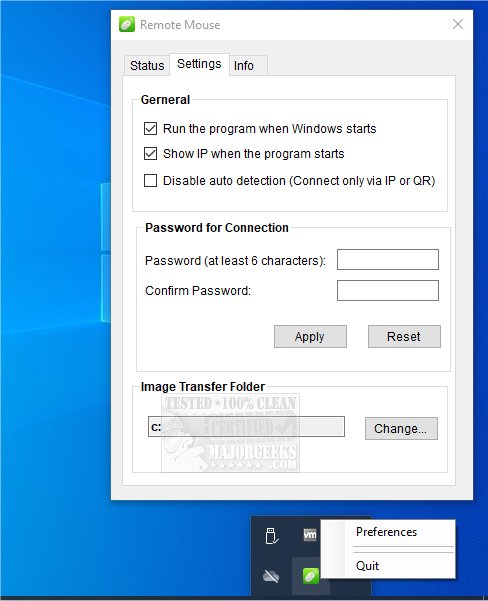488x601 pixels.
Task: Select the Settings tab
Action: (199, 64)
